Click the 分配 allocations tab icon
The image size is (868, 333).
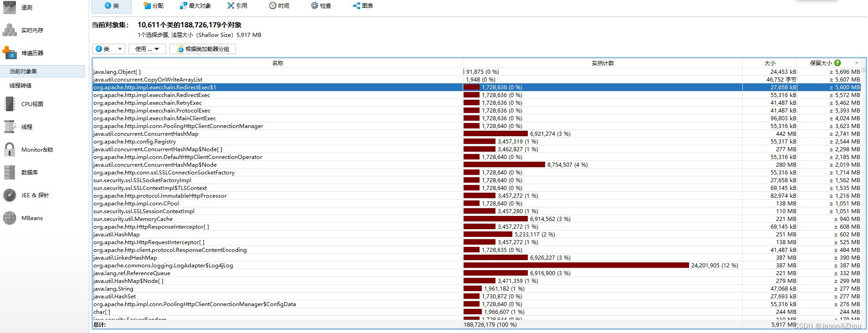(147, 5)
